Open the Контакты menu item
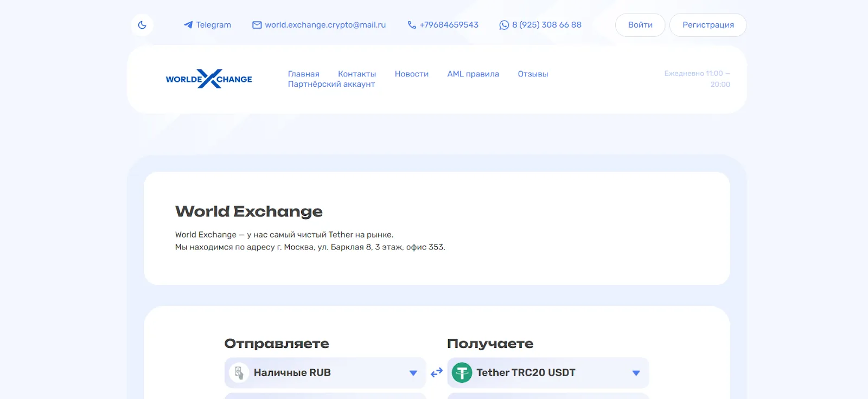Viewport: 868px width, 399px height. click(357, 74)
